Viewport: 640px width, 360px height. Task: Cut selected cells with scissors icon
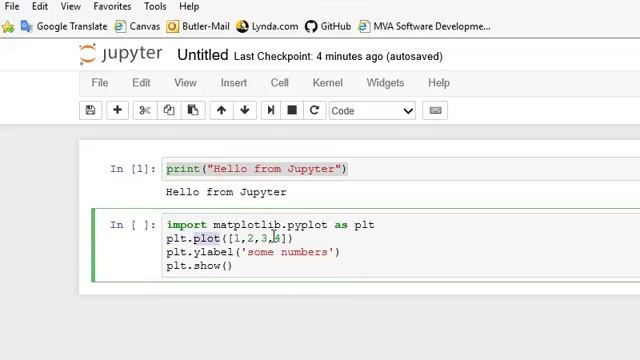[145, 110]
